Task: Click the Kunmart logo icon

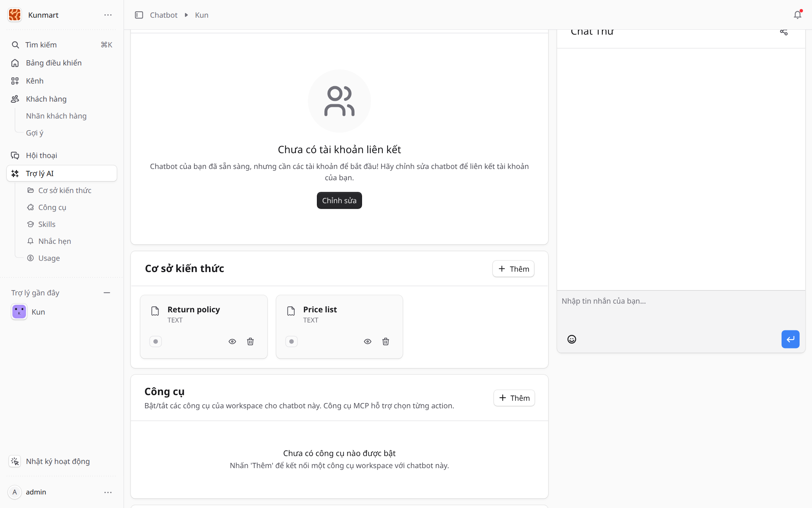Action: 15,15
